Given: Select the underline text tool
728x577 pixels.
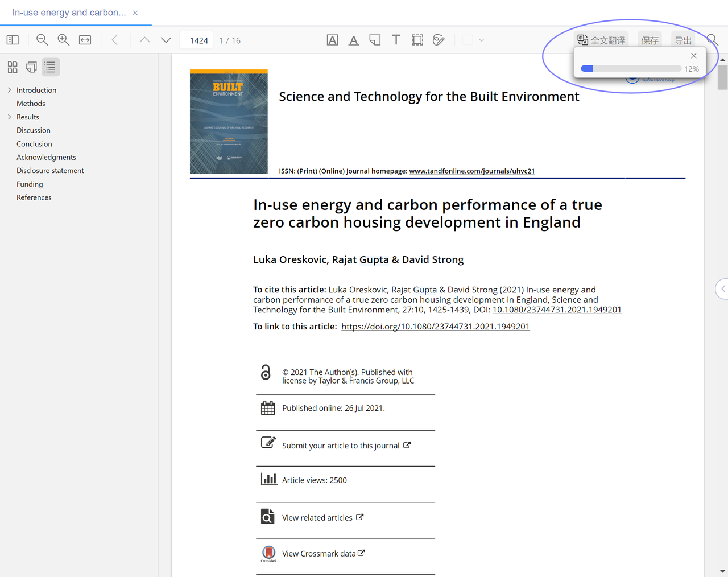Looking at the screenshot, I should click(x=354, y=40).
